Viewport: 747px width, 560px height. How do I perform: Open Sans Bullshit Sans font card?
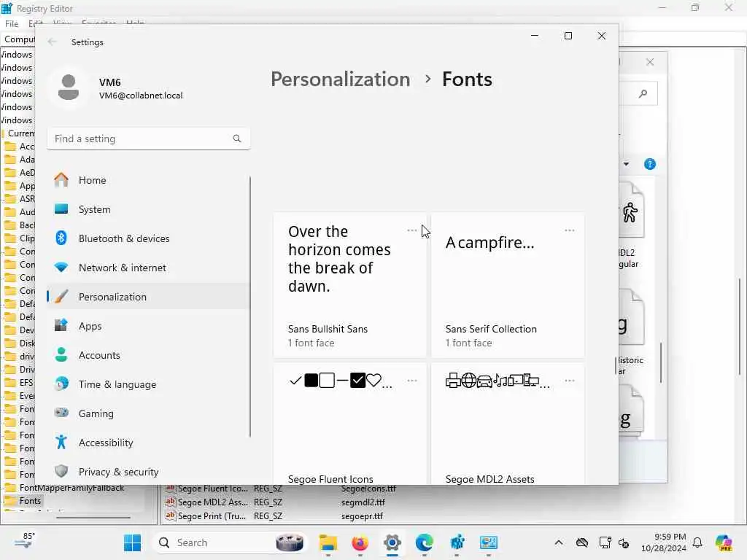pos(349,285)
